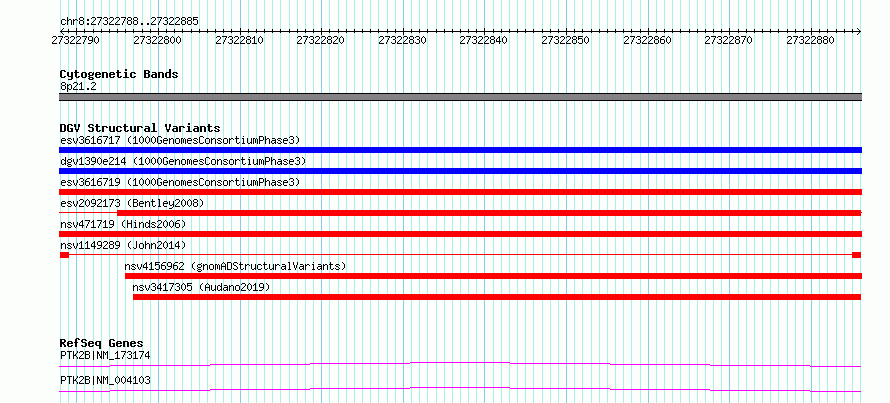Click the chr8:27322788..27322885 region label
The height and width of the screenshot is (403, 890).
pos(129,22)
